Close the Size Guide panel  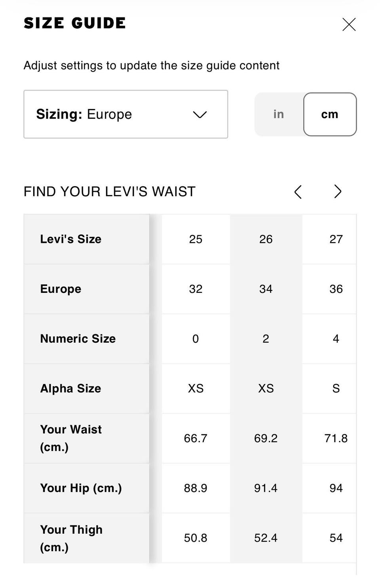[349, 25]
